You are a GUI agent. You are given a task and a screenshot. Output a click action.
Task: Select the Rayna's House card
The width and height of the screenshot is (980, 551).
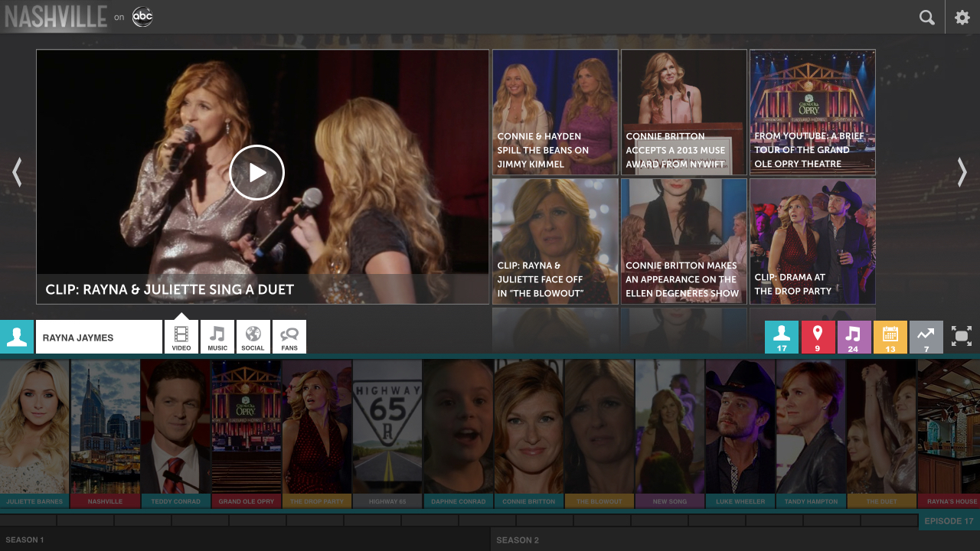949,434
